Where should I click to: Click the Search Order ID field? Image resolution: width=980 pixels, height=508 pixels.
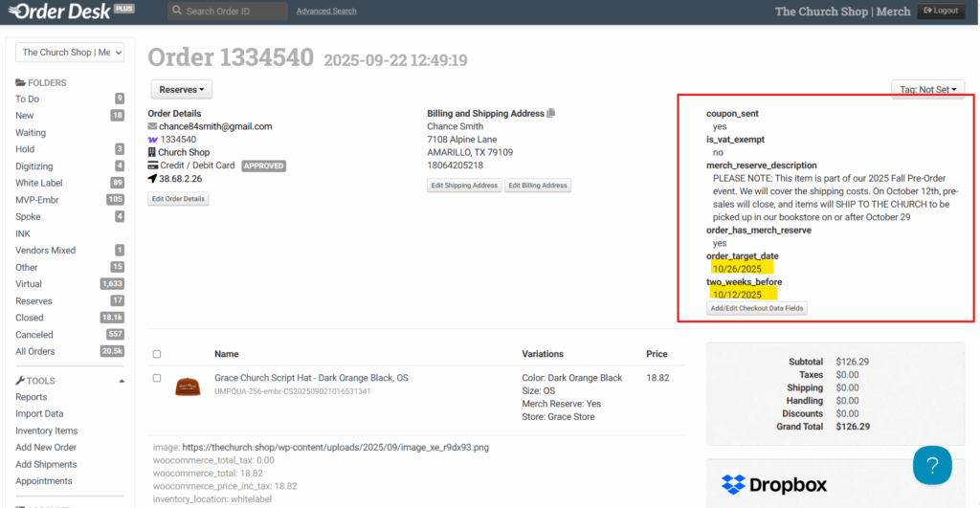(228, 11)
